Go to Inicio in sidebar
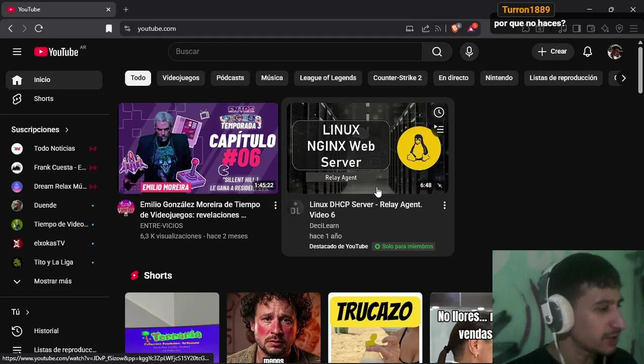 pyautogui.click(x=54, y=80)
